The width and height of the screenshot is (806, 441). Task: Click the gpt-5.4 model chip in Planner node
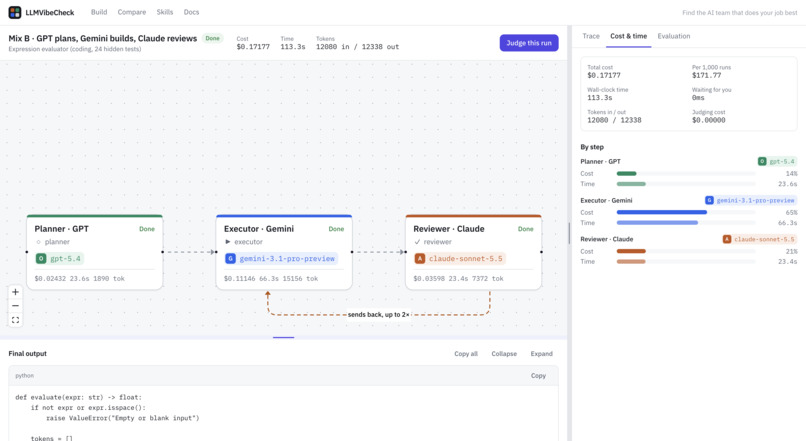(x=59, y=259)
